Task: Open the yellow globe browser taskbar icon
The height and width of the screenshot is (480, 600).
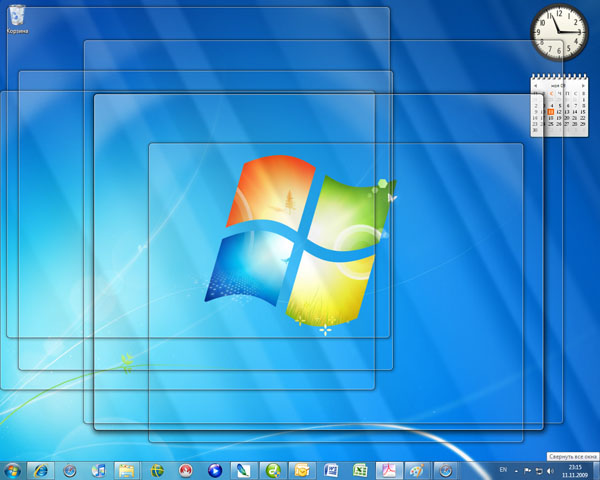Action: [157, 471]
